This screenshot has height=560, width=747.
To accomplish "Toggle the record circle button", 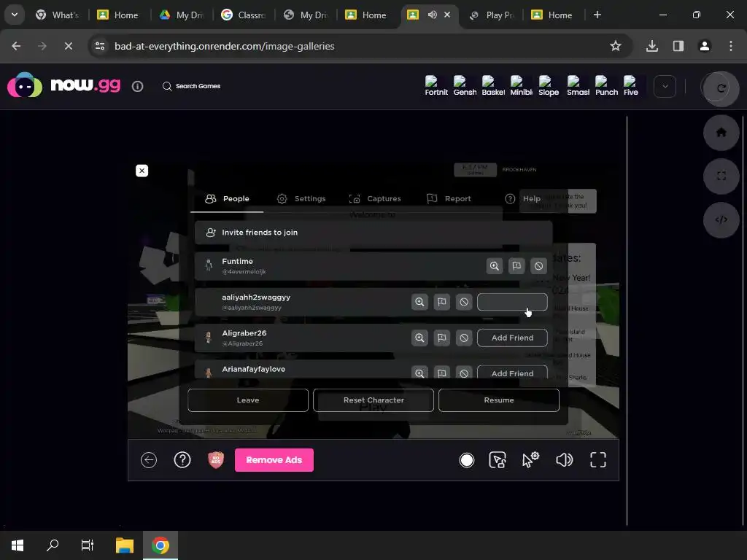I will (x=466, y=460).
